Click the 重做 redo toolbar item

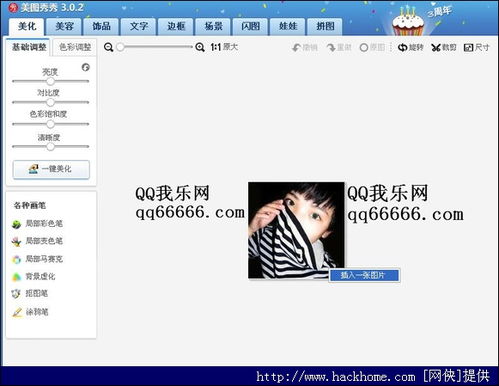(339, 48)
